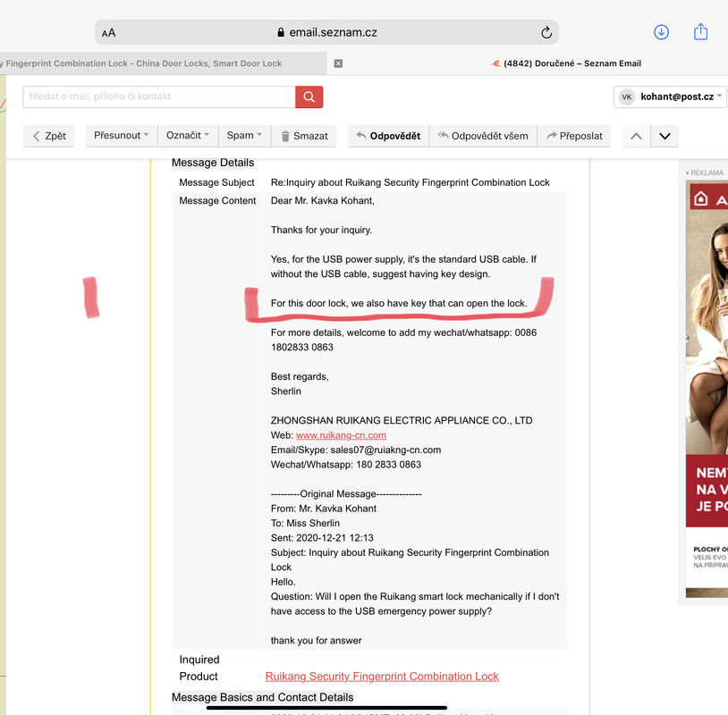Click the email.seznam.cz address bar
This screenshot has height=715, width=728.
coord(326,32)
